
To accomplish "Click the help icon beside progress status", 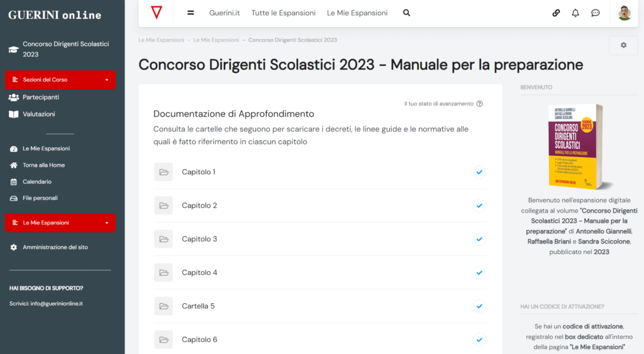I will 480,104.
